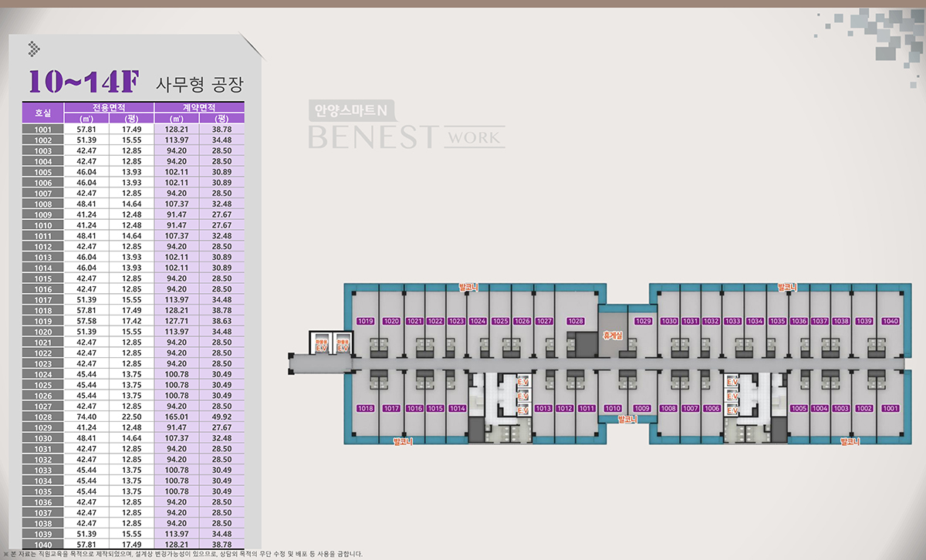926x560 pixels.
Task: Click the BENEST WORK logo text
Action: (x=406, y=137)
